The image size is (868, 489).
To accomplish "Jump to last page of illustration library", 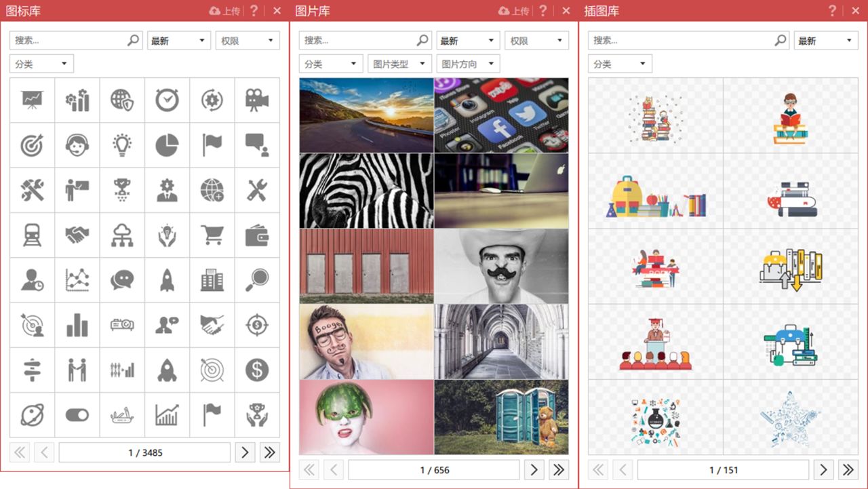I will point(848,469).
